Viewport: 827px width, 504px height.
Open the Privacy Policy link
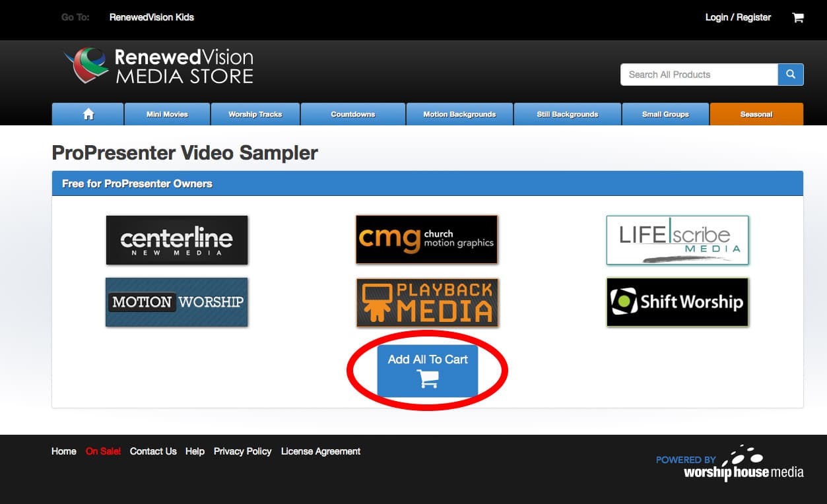coord(242,451)
